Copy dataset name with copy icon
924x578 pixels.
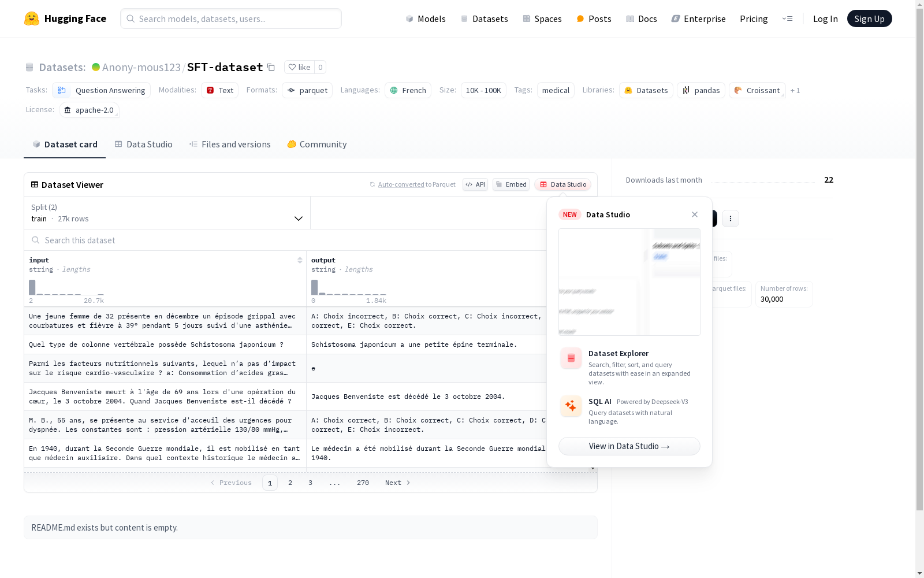[x=271, y=67]
